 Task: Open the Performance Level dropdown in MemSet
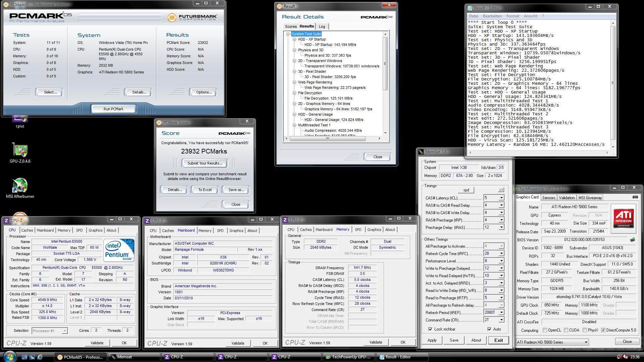pyautogui.click(x=501, y=261)
